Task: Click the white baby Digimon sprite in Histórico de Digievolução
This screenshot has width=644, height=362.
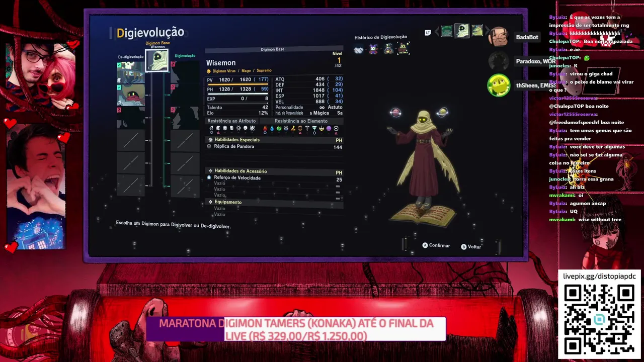Action: (x=359, y=49)
